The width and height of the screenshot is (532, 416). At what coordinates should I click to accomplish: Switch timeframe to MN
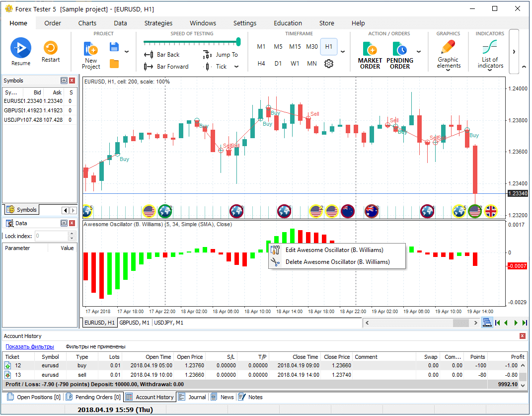click(312, 64)
